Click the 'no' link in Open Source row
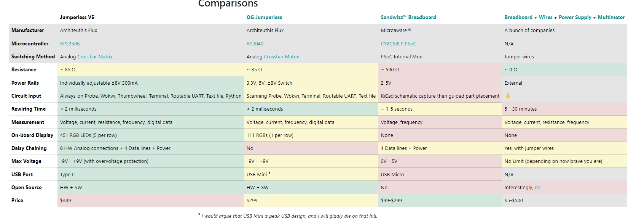This screenshot has height=222, width=644. tap(537, 188)
